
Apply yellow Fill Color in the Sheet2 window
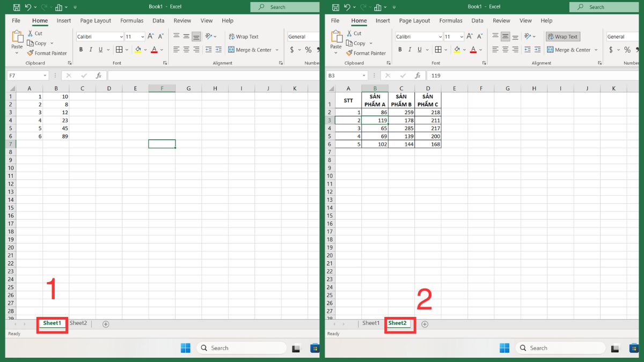coord(457,49)
